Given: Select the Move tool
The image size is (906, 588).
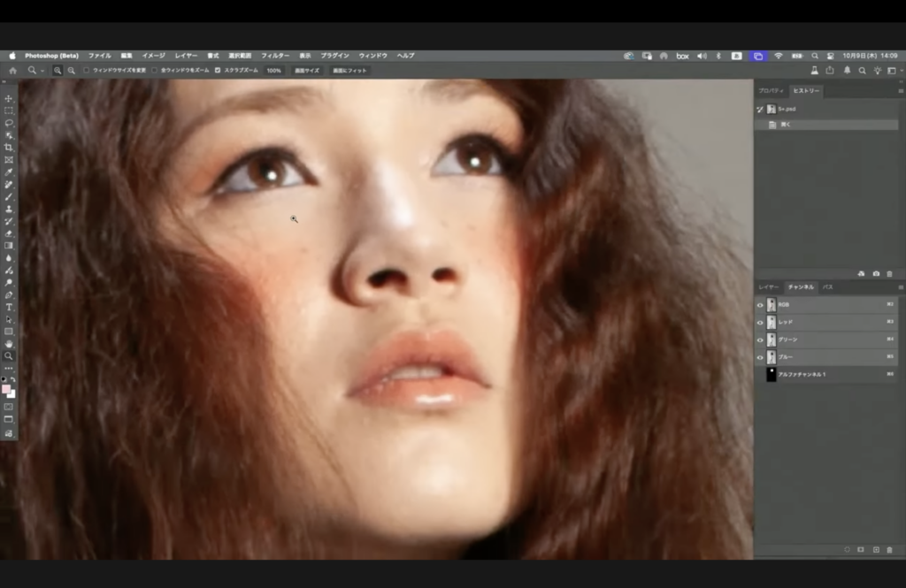Looking at the screenshot, I should 9,99.
